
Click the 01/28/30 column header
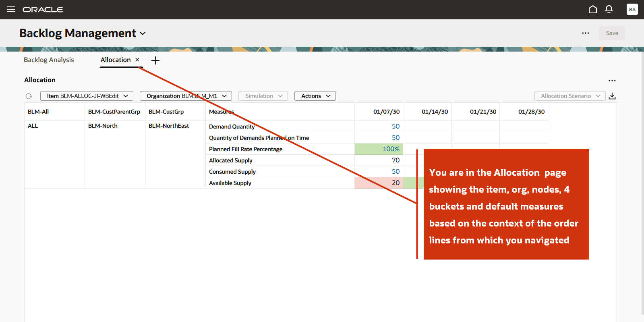click(x=524, y=112)
